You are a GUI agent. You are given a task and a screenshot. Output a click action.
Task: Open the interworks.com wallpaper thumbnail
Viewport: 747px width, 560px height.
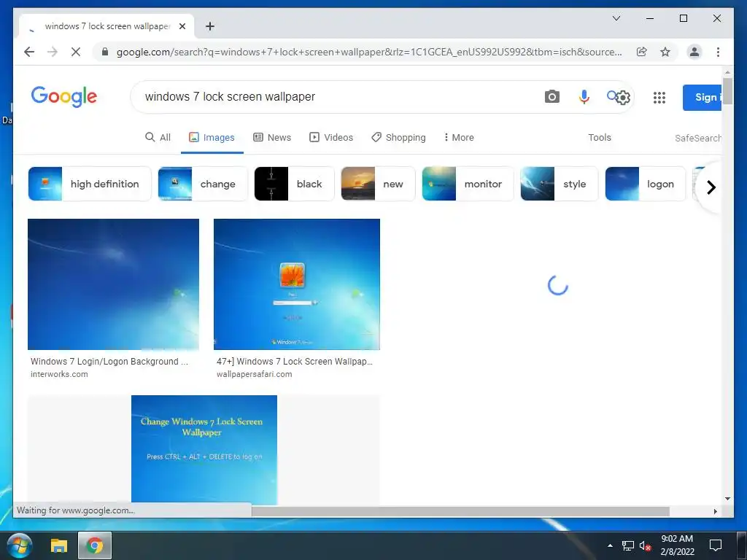(113, 284)
